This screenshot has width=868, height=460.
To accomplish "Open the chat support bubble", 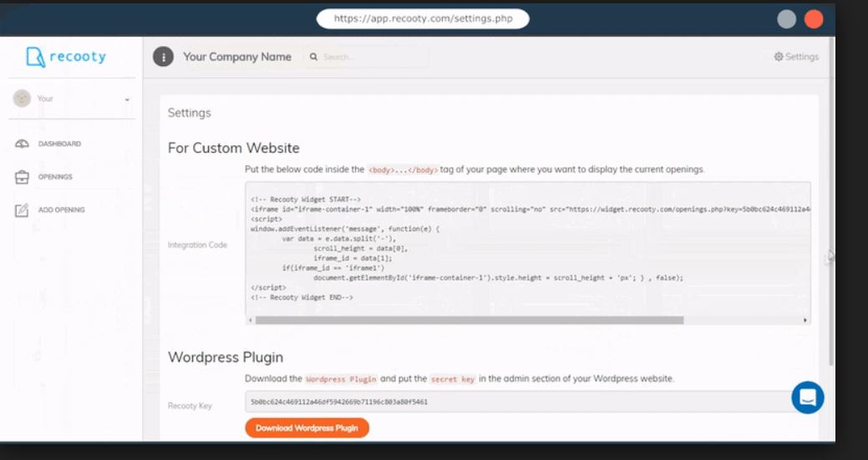I will pos(808,397).
